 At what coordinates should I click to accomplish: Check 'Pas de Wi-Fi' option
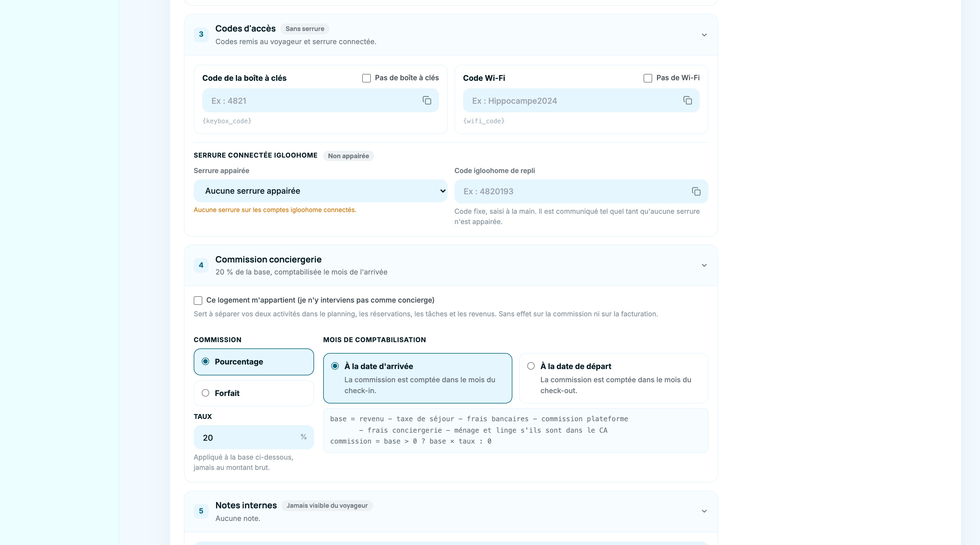[x=648, y=78]
